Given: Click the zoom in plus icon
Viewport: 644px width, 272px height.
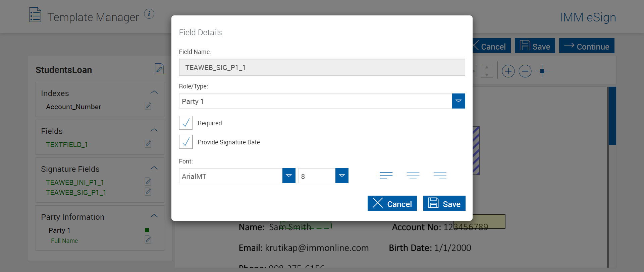Looking at the screenshot, I should [x=508, y=71].
